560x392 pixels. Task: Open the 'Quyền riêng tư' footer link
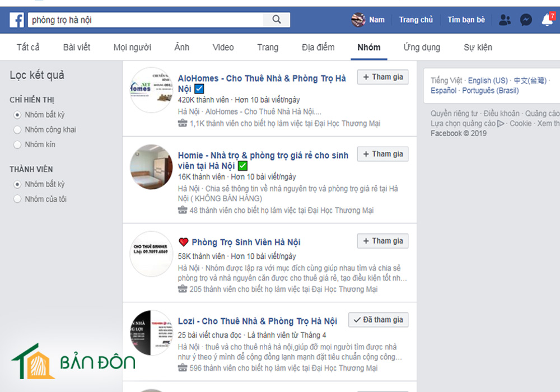pyautogui.click(x=454, y=114)
